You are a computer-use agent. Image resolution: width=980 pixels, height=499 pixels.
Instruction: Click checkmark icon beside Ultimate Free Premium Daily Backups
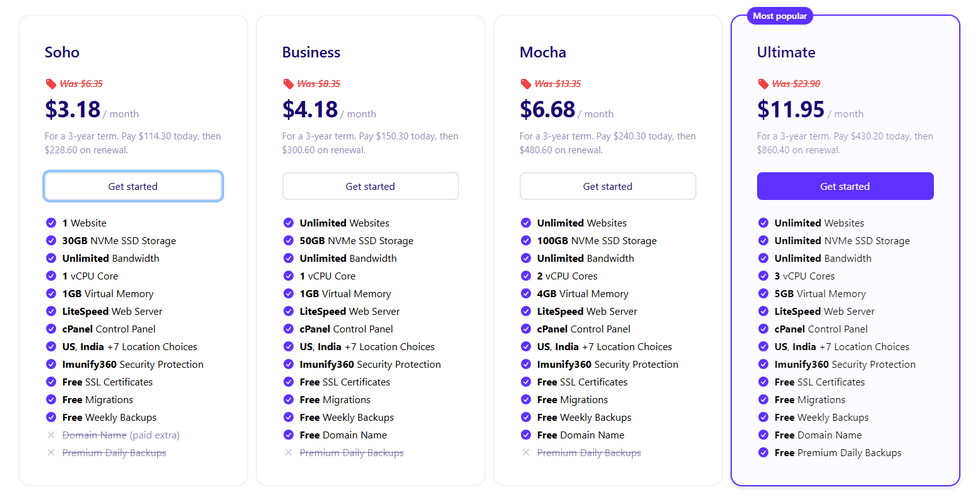coord(763,452)
